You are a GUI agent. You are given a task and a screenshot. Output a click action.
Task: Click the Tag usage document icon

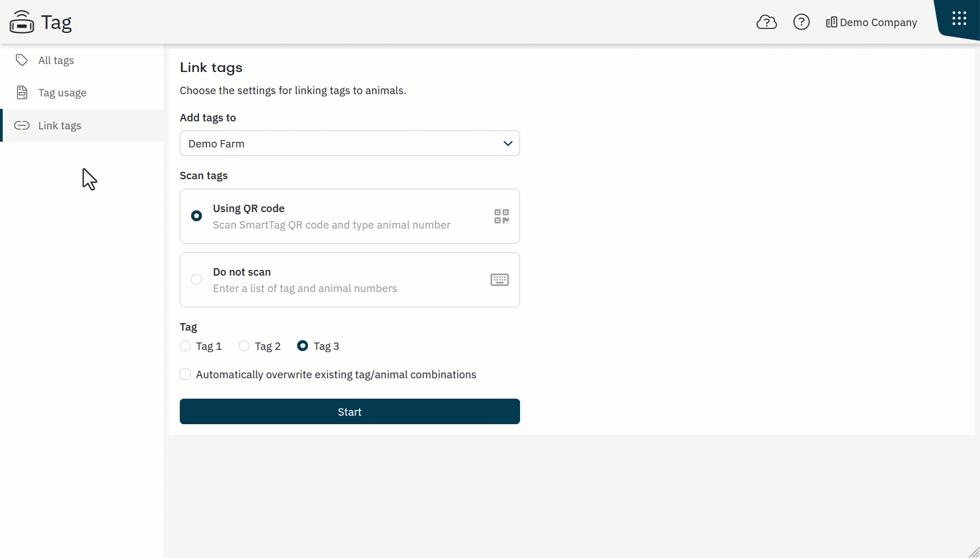(22, 92)
